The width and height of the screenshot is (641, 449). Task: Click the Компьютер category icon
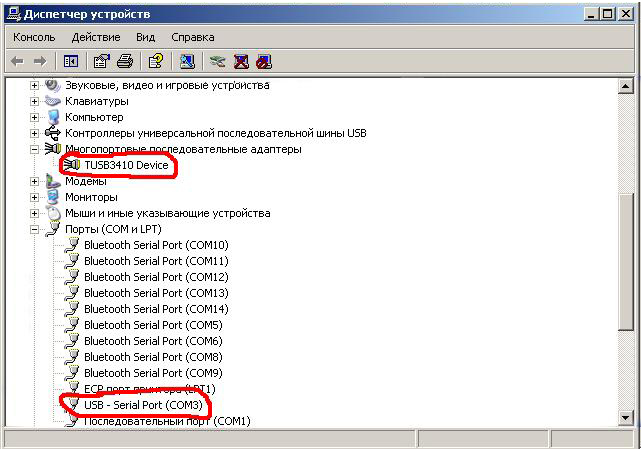coord(53,117)
